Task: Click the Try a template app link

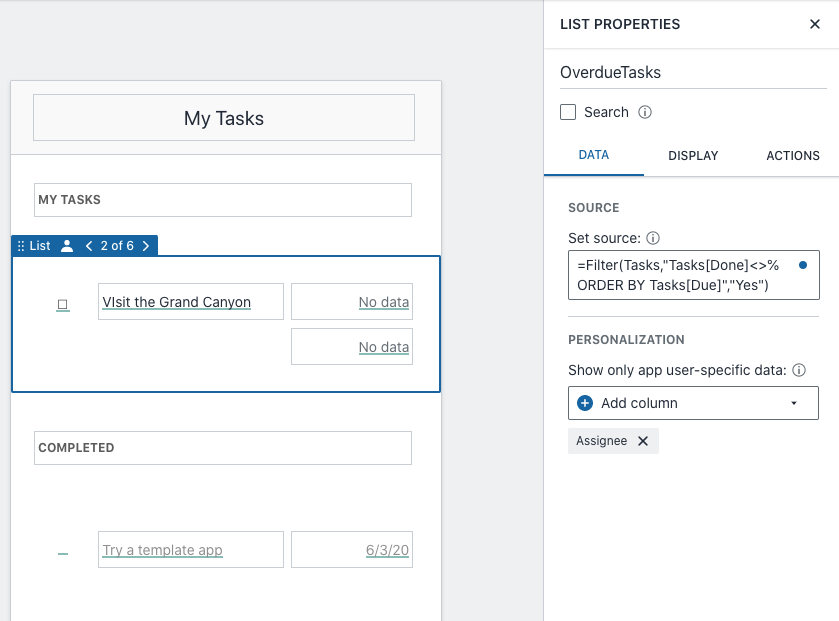Action: [162, 550]
